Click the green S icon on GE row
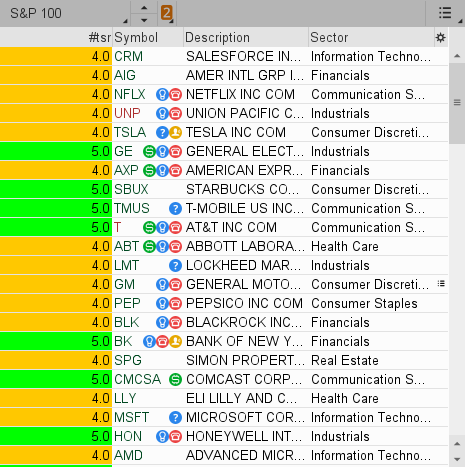The height and width of the screenshot is (467, 465). [149, 152]
